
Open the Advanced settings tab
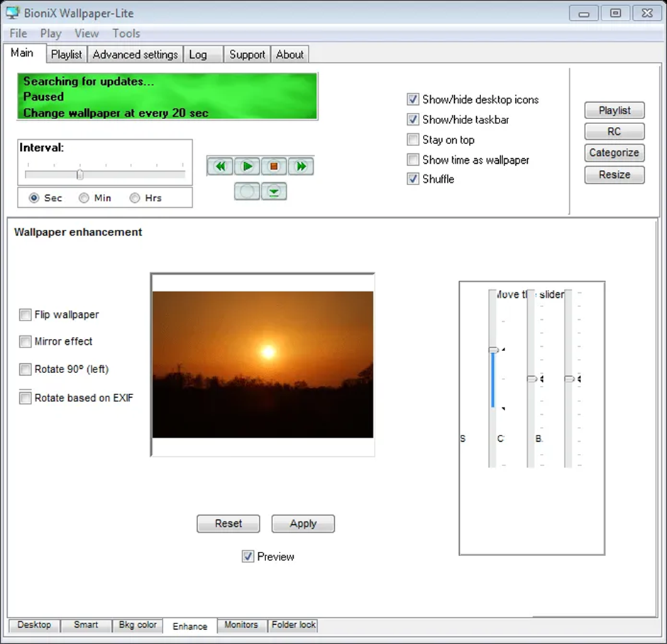coord(136,55)
